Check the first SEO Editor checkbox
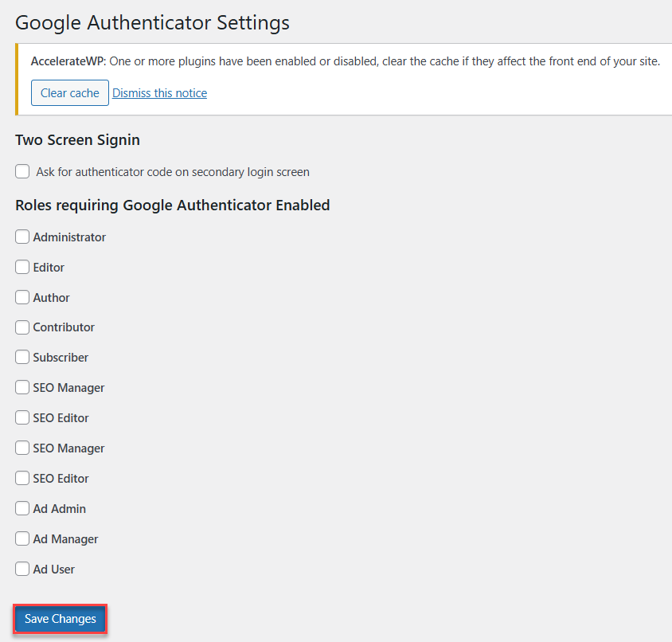The image size is (672, 642). tap(21, 417)
